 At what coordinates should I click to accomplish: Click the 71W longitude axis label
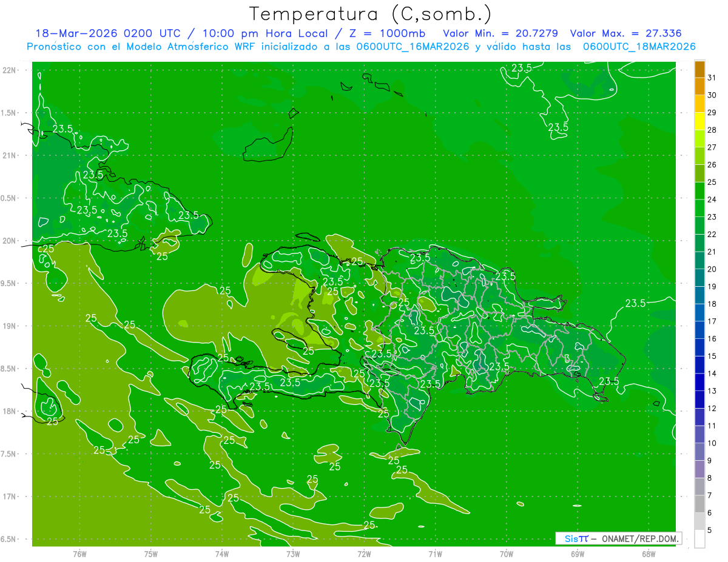[435, 554]
